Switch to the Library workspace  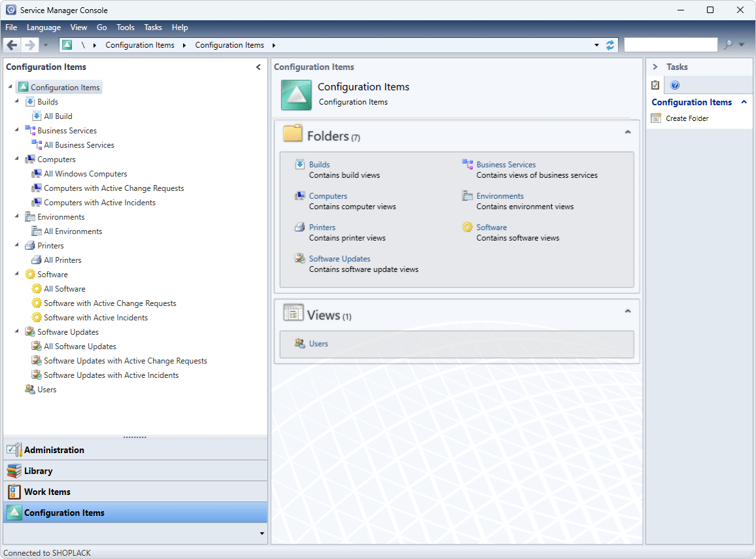pos(135,471)
